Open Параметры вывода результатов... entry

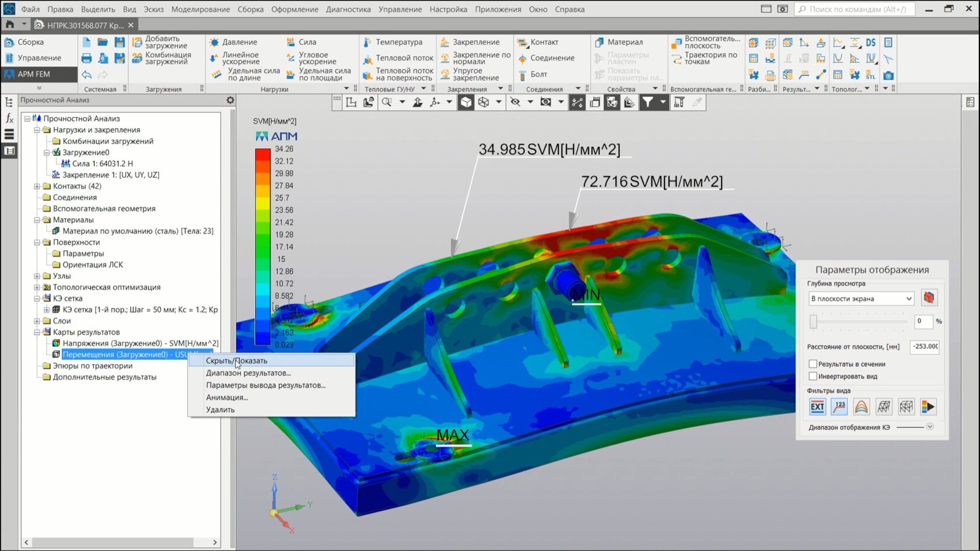(271, 385)
